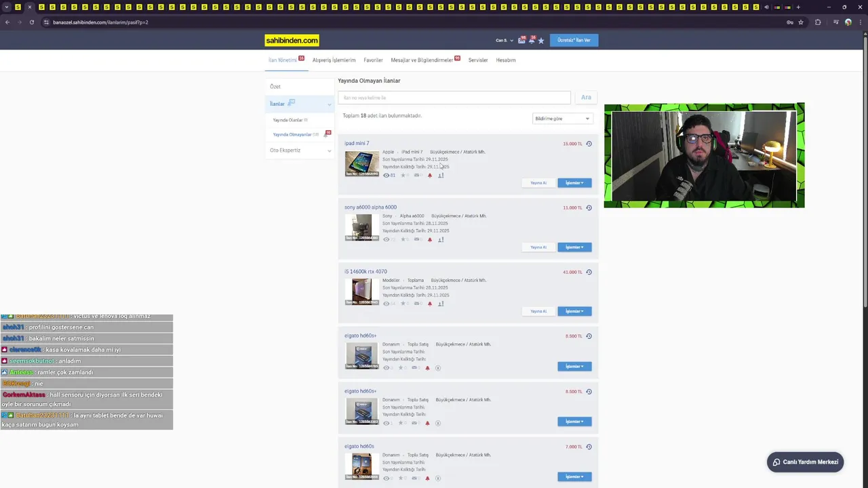Open the Canlı Yardım Merkezi chat button
Screen dimensions: 868x488
(x=805, y=462)
